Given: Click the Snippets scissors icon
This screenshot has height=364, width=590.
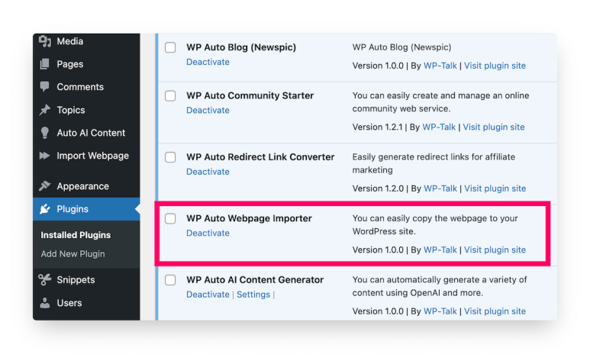Looking at the screenshot, I should pyautogui.click(x=44, y=280).
